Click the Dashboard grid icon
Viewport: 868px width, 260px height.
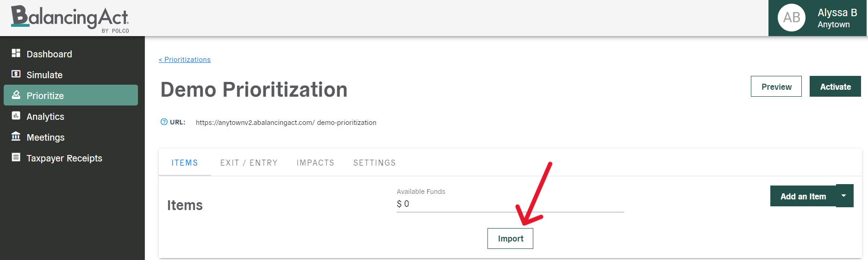16,53
